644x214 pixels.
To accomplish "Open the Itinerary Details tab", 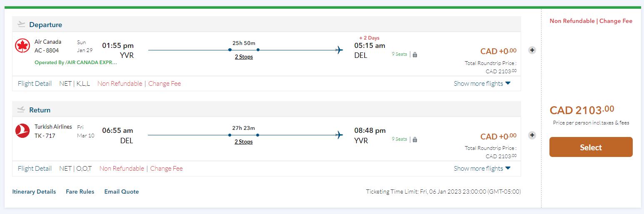I will 34,192.
